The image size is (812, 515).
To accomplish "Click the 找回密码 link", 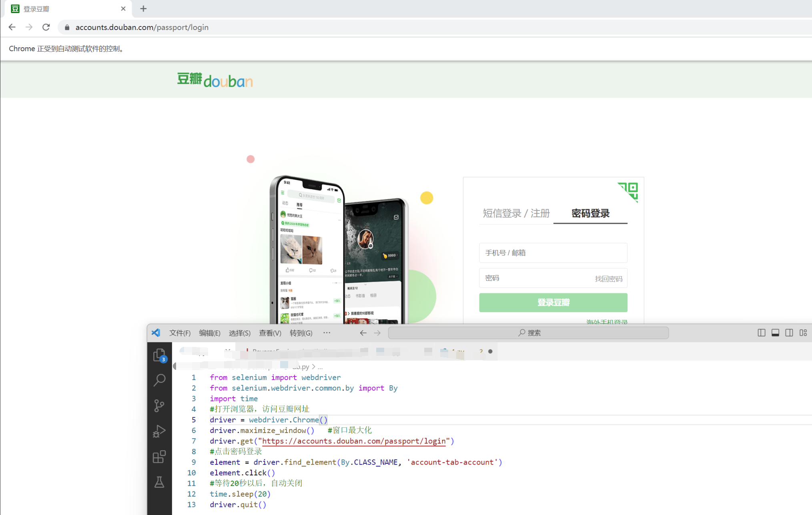I will (x=608, y=279).
